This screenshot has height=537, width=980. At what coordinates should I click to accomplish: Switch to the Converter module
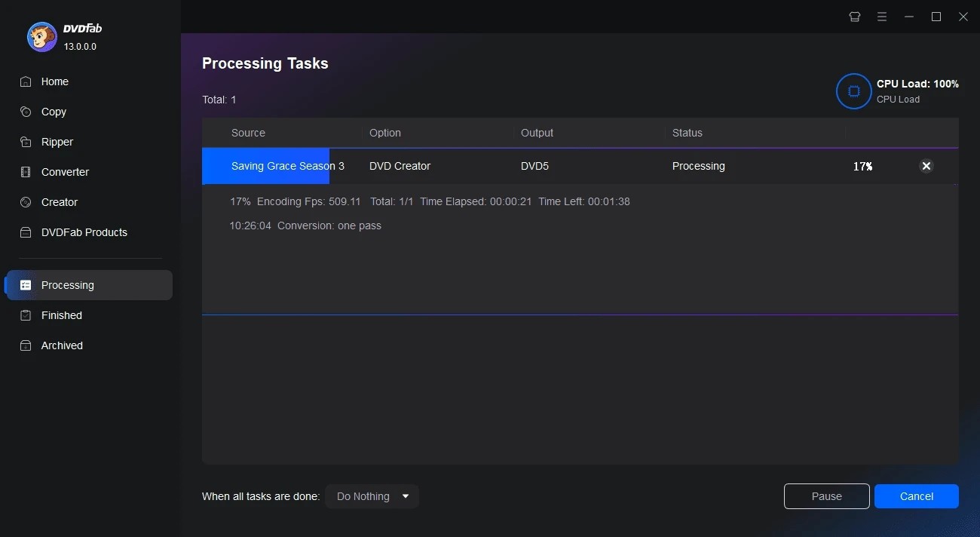(x=25, y=172)
